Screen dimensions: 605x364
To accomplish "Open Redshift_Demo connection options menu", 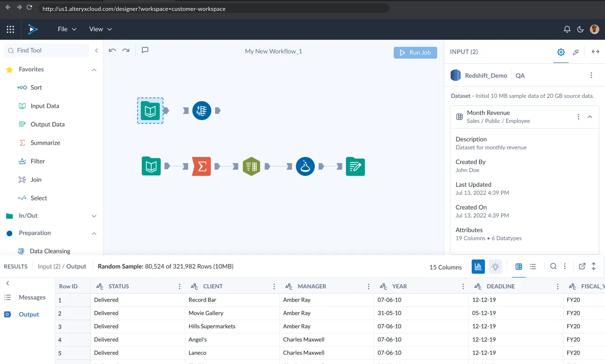I will tap(591, 76).
